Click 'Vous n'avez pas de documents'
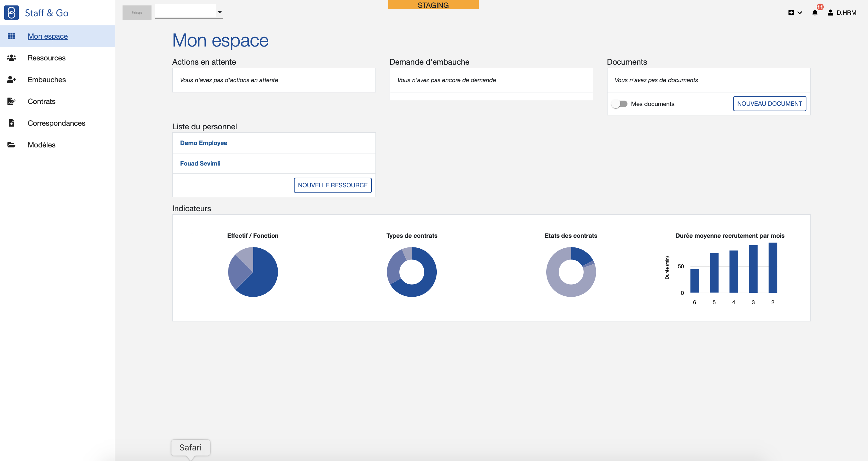The height and width of the screenshot is (461, 868). [656, 80]
